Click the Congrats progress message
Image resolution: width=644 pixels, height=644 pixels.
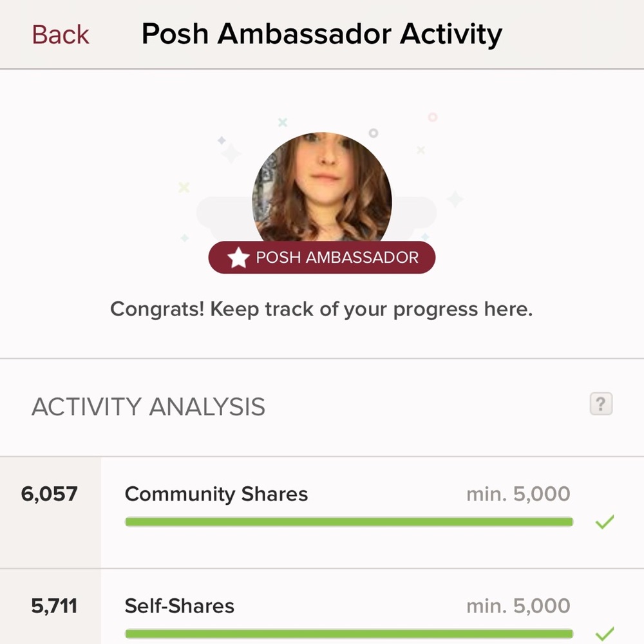pyautogui.click(x=321, y=310)
